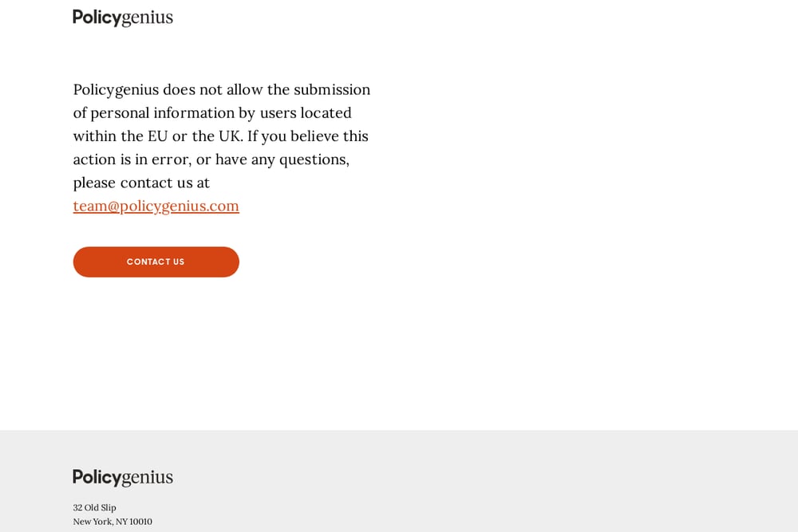
Task: Click the word "action" in the paragraph
Action: coord(95,160)
